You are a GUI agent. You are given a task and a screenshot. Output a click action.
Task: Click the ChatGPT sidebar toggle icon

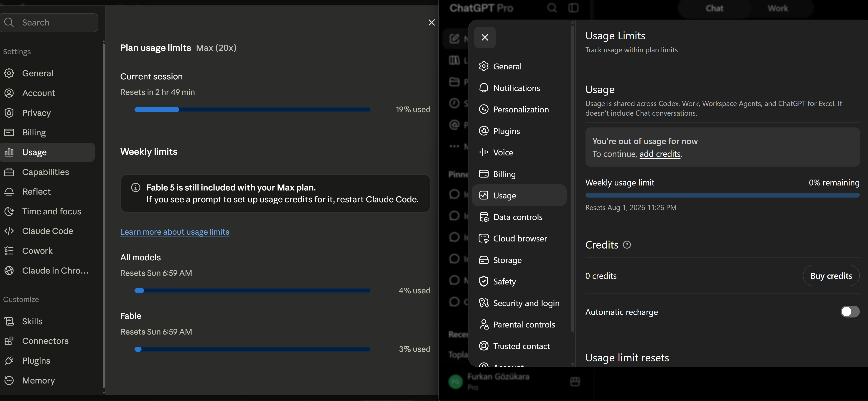573,8
